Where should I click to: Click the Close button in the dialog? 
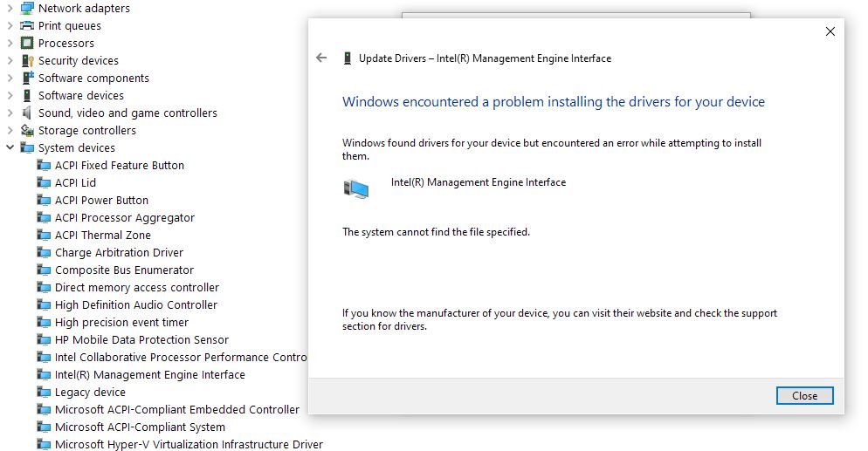pos(804,396)
